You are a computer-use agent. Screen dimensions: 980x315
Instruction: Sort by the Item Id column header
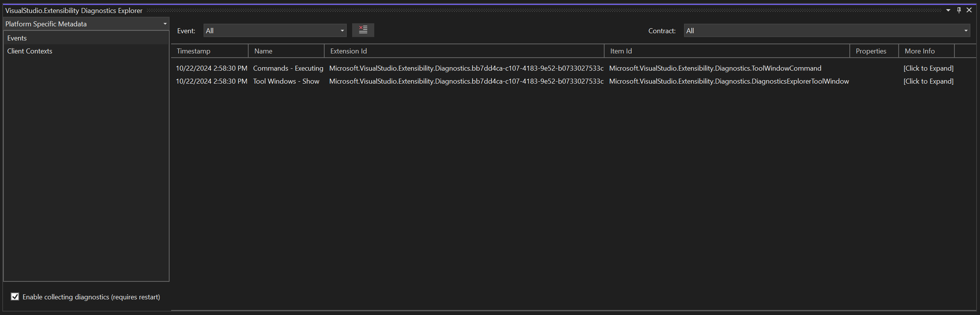(x=727, y=51)
